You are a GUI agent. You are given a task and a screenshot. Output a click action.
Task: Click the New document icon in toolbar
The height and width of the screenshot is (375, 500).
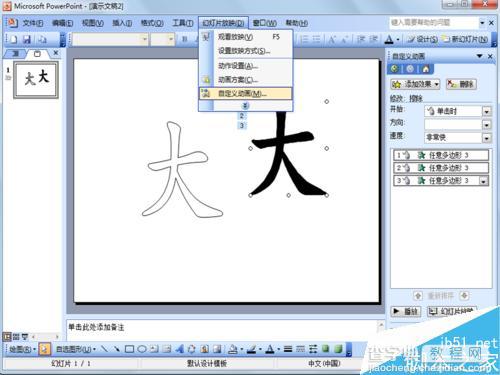13,39
